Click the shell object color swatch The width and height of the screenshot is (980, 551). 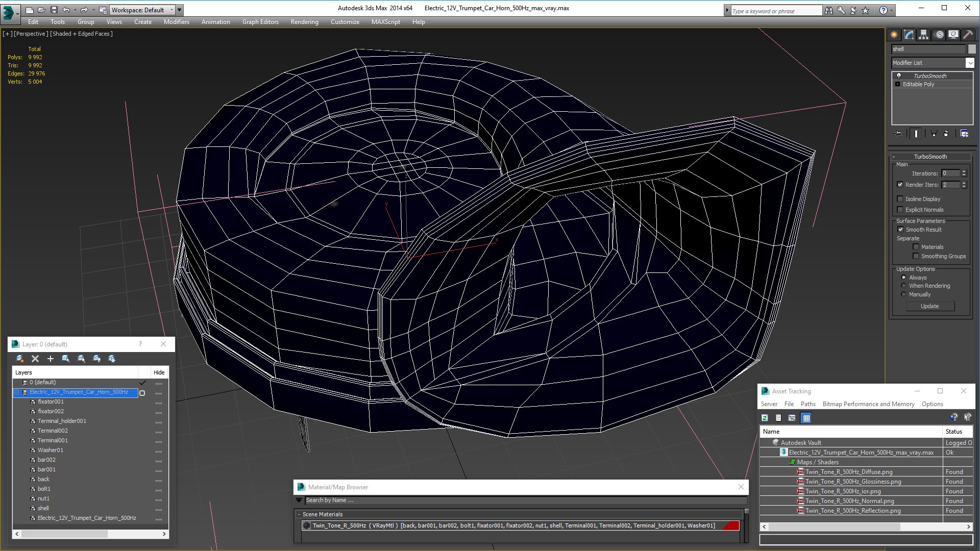[x=972, y=49]
